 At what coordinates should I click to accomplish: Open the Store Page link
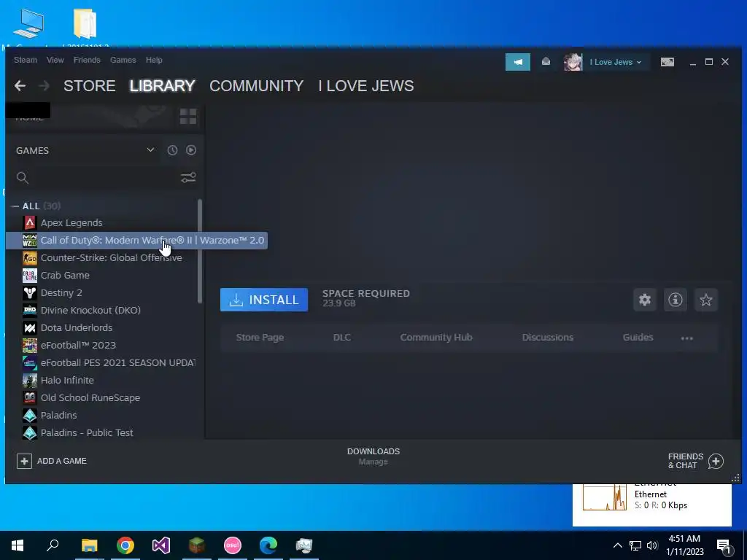260,337
